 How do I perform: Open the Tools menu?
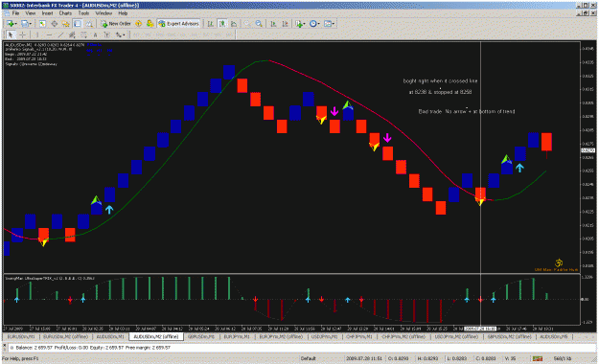tap(83, 13)
